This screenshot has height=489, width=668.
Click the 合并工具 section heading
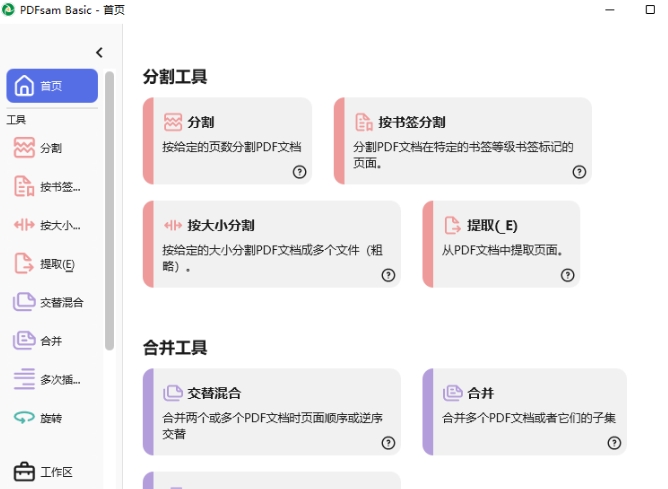coord(175,348)
